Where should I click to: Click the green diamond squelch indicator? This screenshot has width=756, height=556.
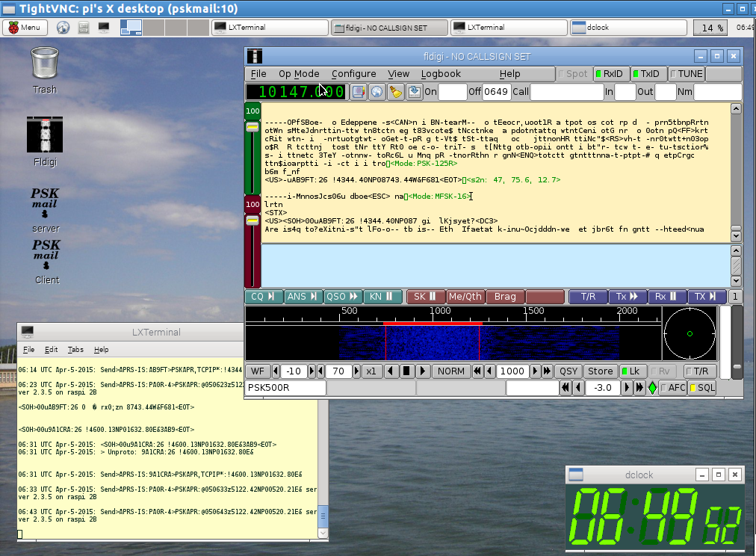tap(652, 388)
